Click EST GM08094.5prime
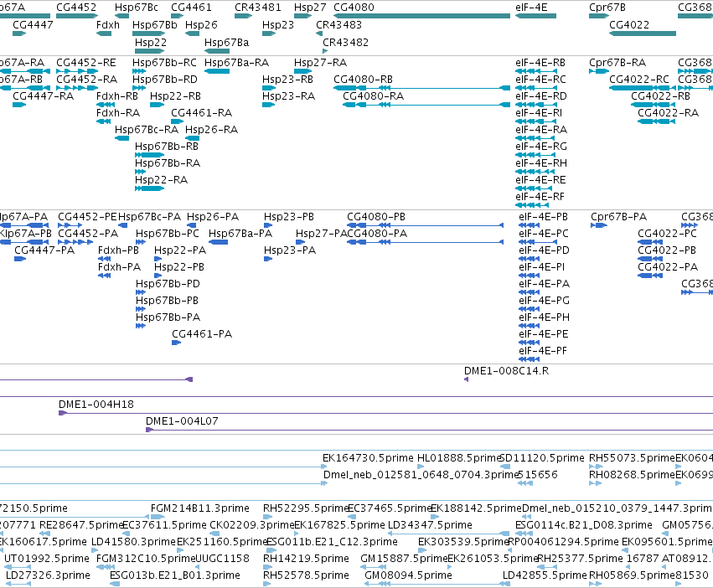Viewport: 713px width, 588px height. 408,575
